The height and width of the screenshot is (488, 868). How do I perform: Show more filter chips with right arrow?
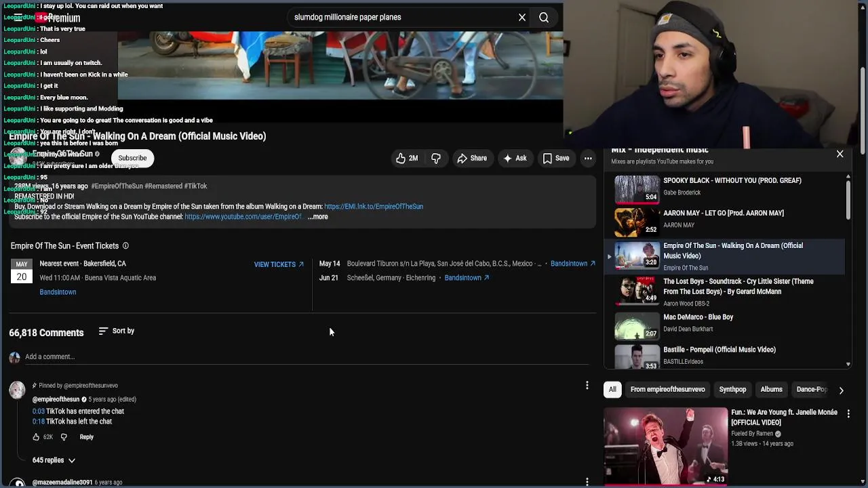coord(841,390)
